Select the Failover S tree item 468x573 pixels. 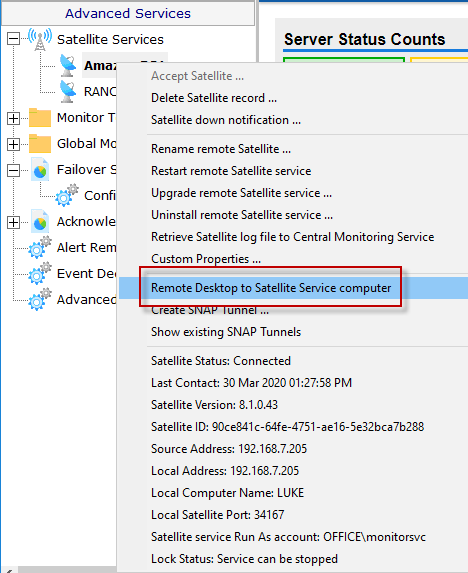tap(87, 170)
